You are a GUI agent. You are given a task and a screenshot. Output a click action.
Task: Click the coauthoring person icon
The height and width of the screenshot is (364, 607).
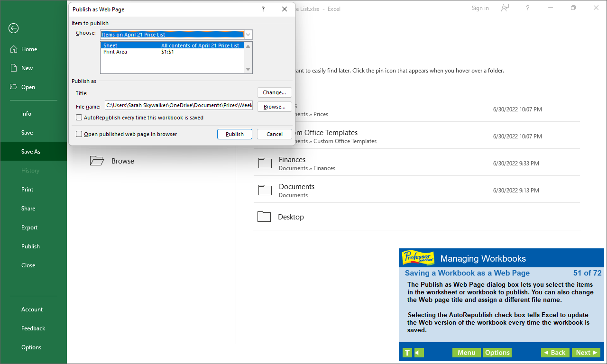pos(506,8)
